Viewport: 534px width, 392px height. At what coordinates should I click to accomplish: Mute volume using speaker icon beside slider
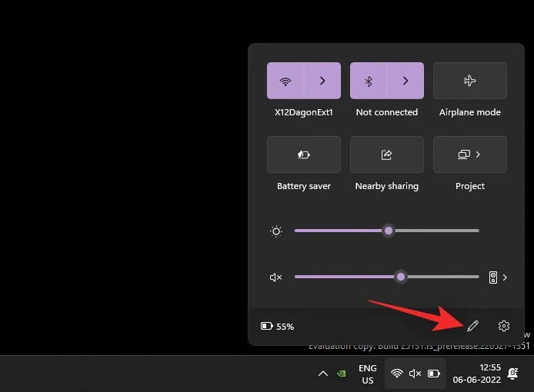tap(276, 277)
